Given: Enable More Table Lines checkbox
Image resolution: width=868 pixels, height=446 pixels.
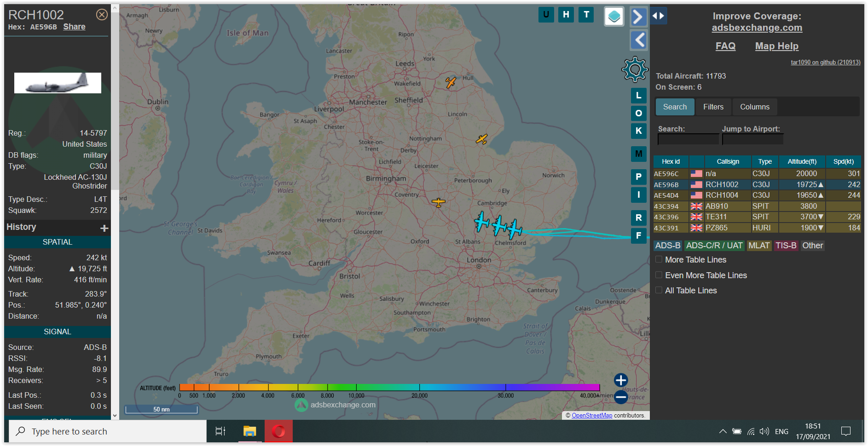Looking at the screenshot, I should (659, 259).
